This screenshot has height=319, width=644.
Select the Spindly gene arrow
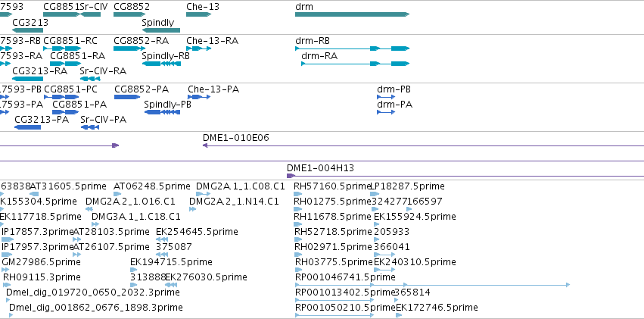coord(160,30)
